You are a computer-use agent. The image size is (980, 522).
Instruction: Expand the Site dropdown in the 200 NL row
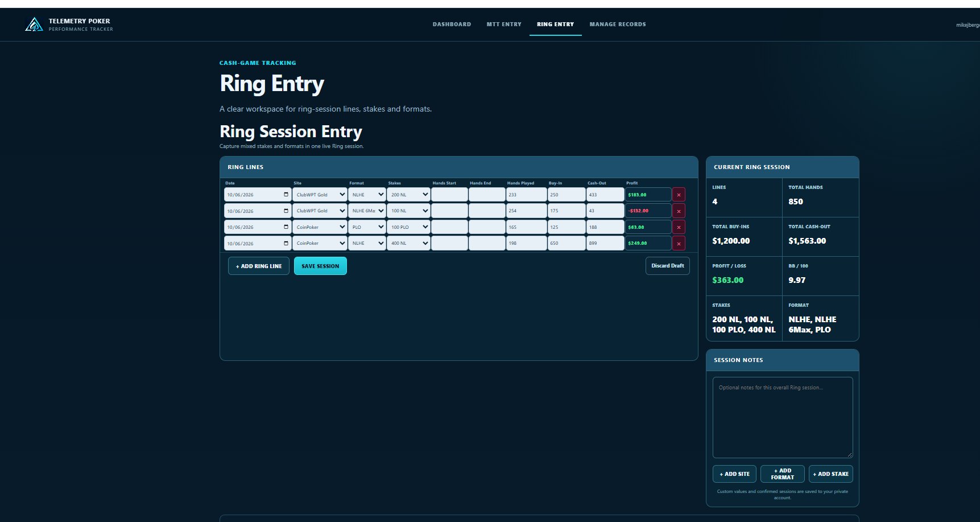pyautogui.click(x=320, y=195)
